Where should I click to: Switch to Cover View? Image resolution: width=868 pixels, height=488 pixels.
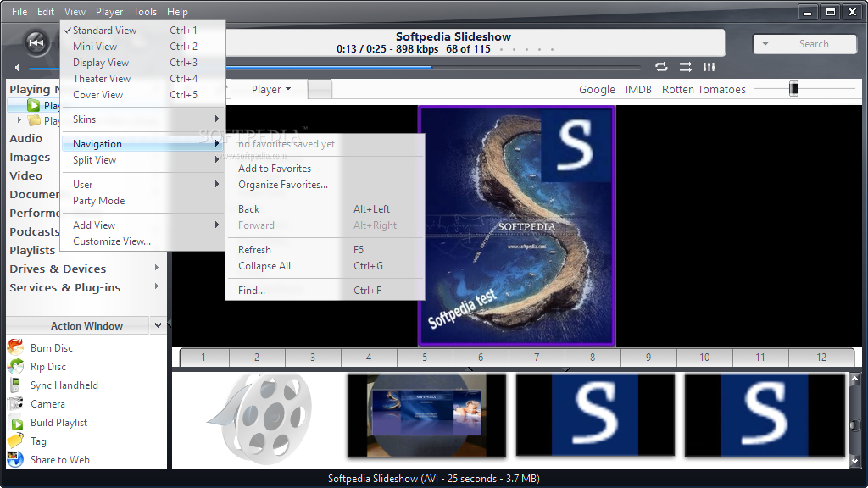tap(142, 95)
